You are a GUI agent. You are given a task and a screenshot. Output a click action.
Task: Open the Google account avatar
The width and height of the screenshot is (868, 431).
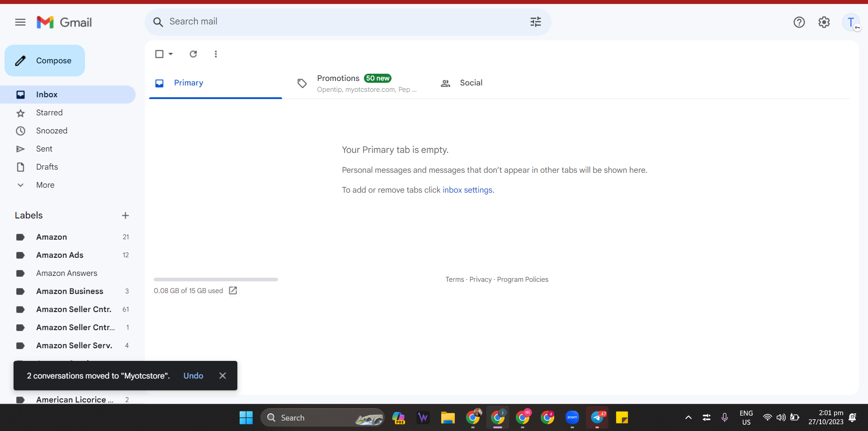point(851,22)
